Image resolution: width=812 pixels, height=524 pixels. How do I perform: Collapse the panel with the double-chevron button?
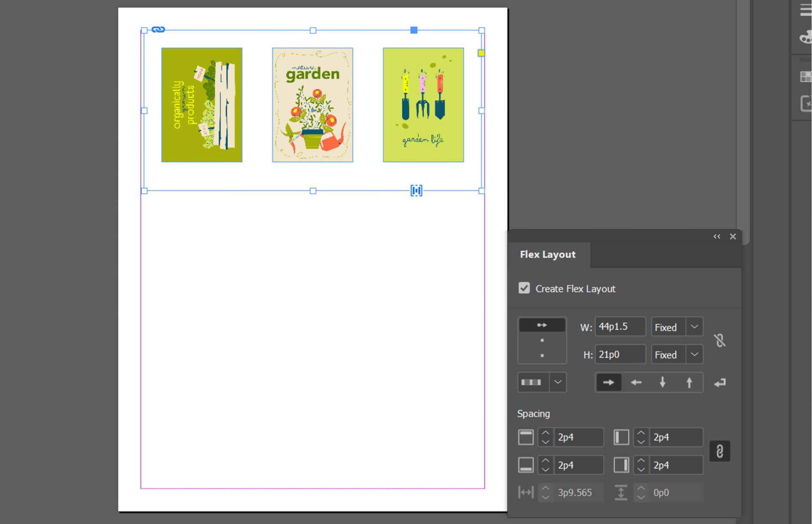(716, 236)
